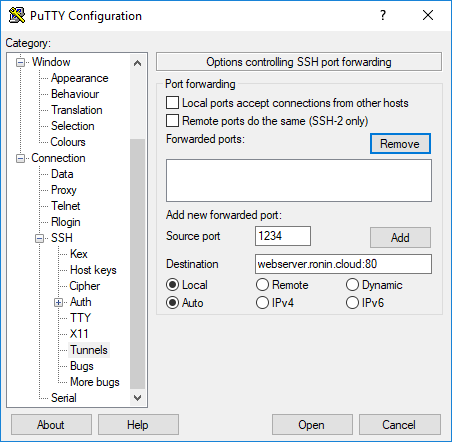Collapse the Window tree node
Viewport: 452px width, 442px height.
pyautogui.click(x=21, y=62)
